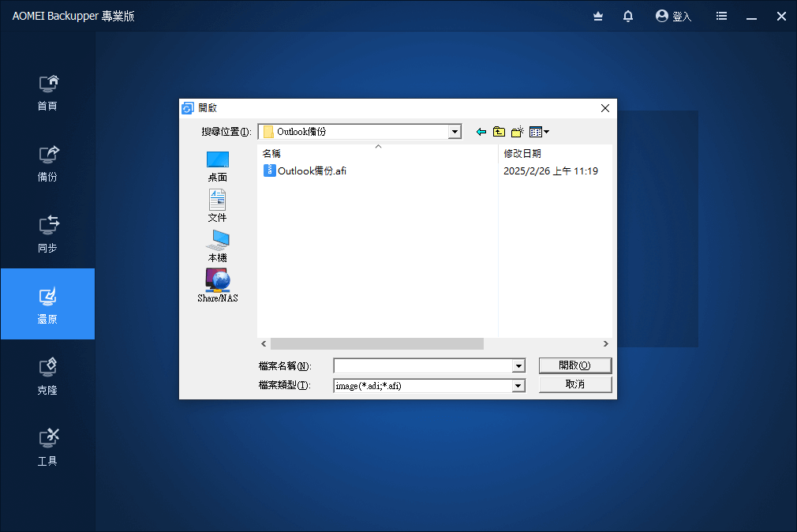Click the 2025/2/26 上午 11:19 date cell

point(551,171)
